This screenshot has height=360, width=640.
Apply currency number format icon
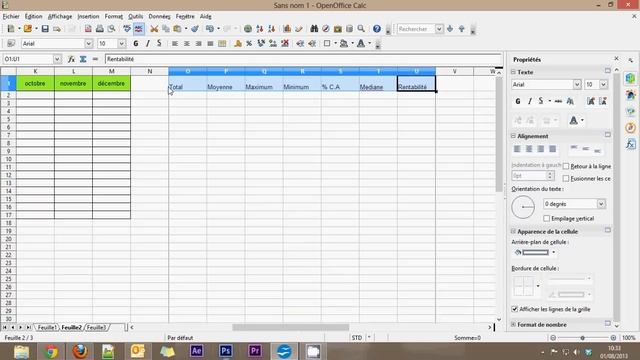click(238, 44)
